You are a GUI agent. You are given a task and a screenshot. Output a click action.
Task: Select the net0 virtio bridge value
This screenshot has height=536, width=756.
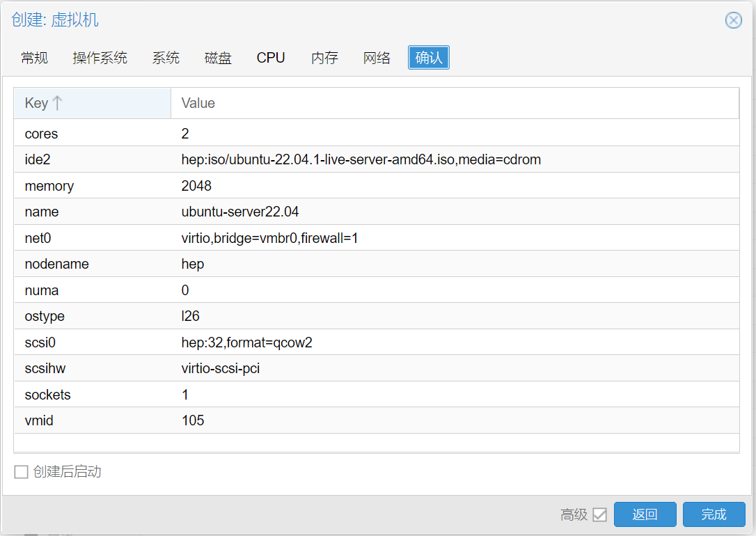(x=269, y=238)
